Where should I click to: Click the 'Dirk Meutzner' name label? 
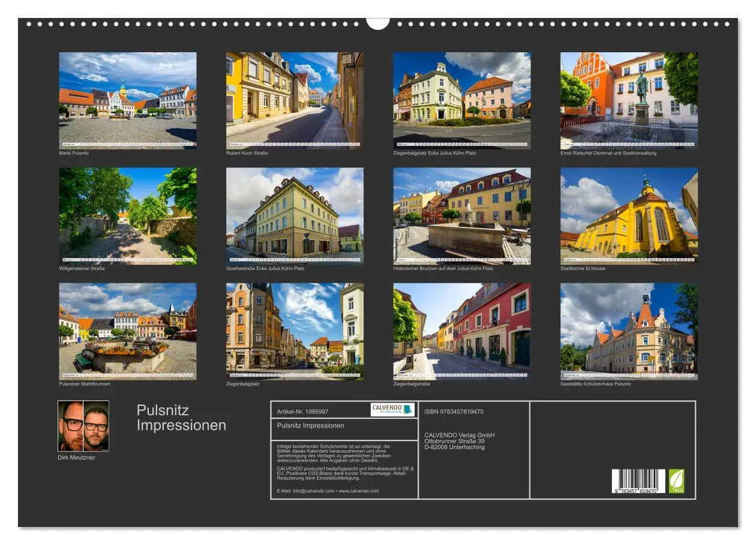(x=76, y=457)
